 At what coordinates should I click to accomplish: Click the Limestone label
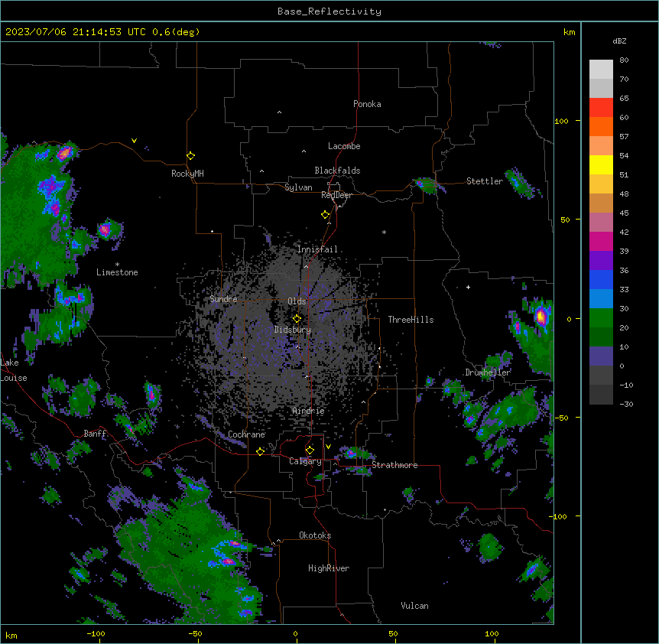point(117,272)
